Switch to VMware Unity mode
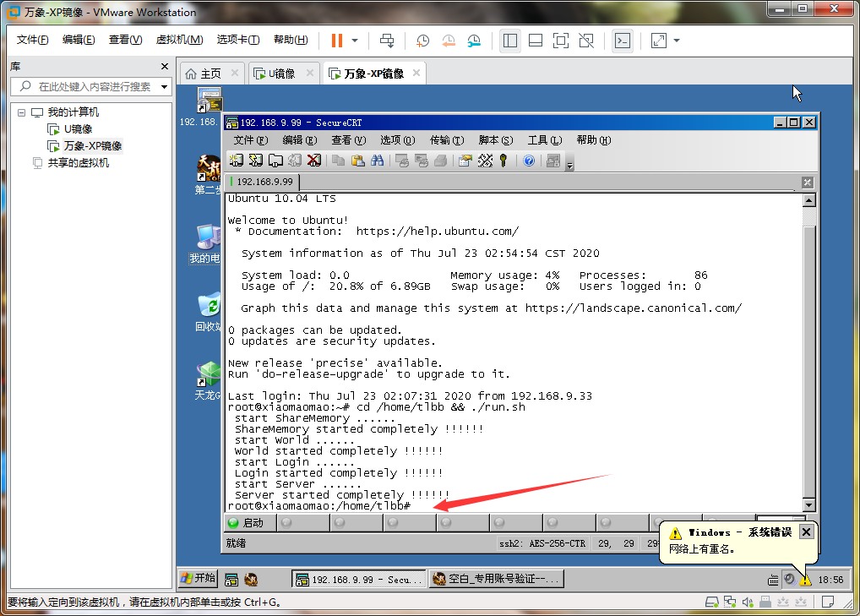The image size is (860, 616). click(x=586, y=41)
